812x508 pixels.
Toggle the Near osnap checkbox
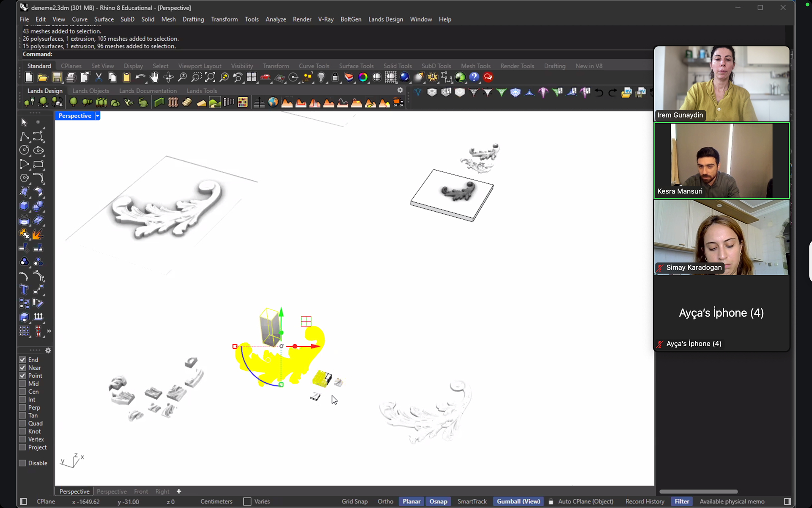[x=22, y=367]
